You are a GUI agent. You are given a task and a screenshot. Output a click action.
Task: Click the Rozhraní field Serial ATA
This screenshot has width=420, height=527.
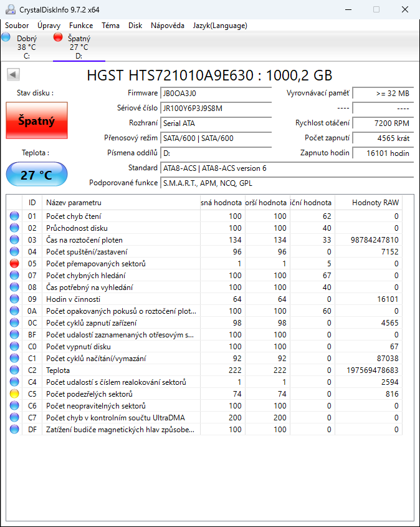tap(216, 123)
